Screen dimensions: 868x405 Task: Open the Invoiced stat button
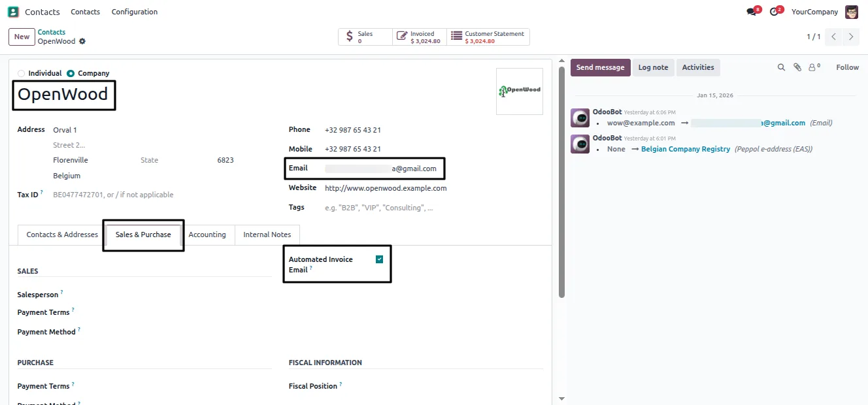pyautogui.click(x=420, y=37)
